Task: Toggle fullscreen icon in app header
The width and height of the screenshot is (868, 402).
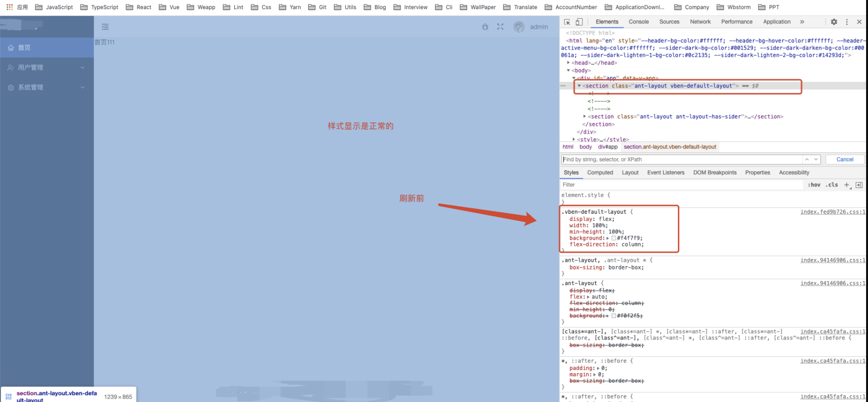Action: tap(500, 27)
